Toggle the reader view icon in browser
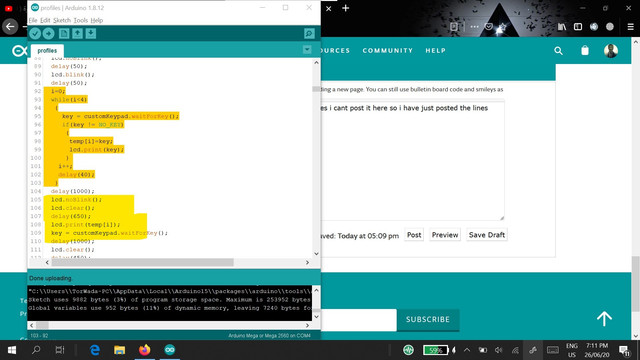640x360 pixels. [x=454, y=27]
